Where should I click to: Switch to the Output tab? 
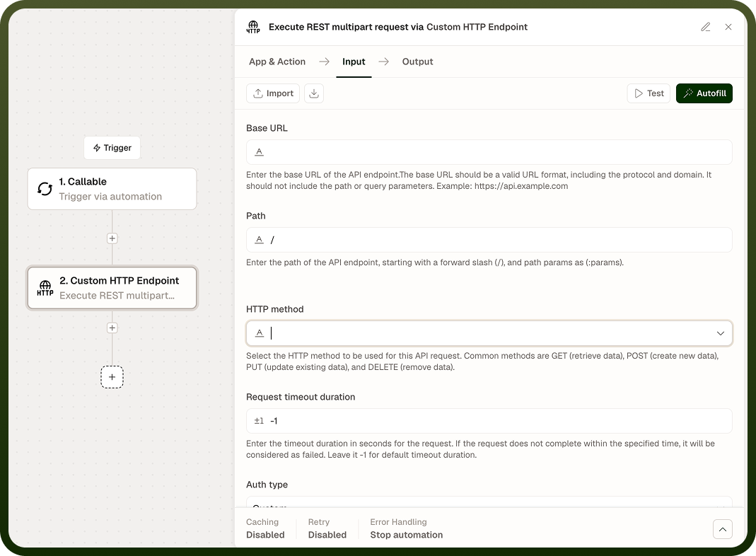(417, 62)
